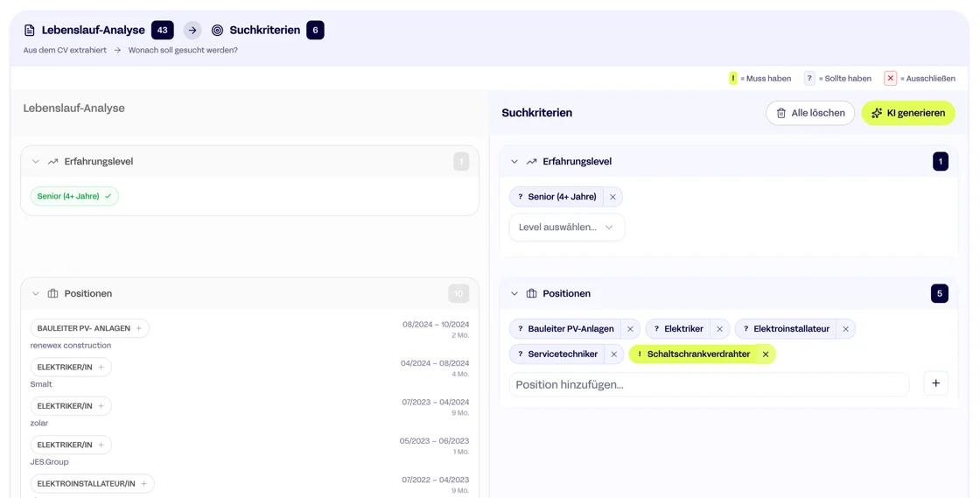Image resolution: width=980 pixels, height=498 pixels.
Task: Toggle priority of Elektroinstallateur tag
Action: tap(745, 329)
